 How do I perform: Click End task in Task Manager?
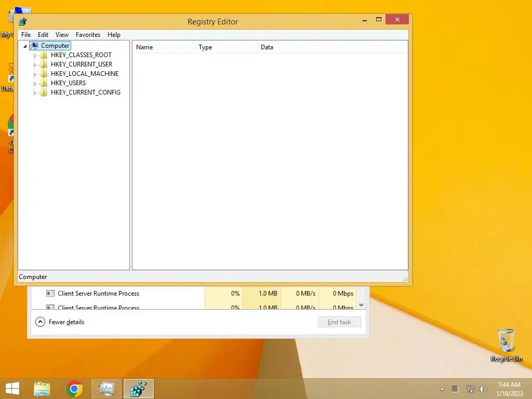pos(339,322)
